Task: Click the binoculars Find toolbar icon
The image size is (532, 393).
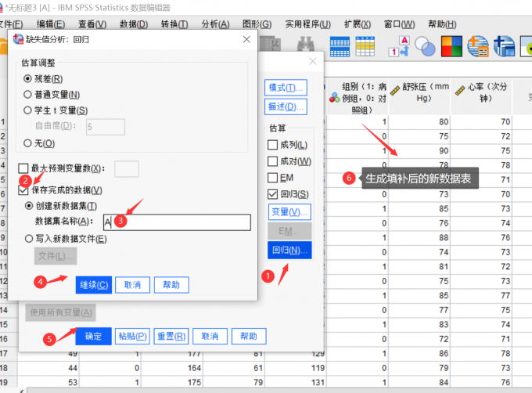Action: point(305,44)
